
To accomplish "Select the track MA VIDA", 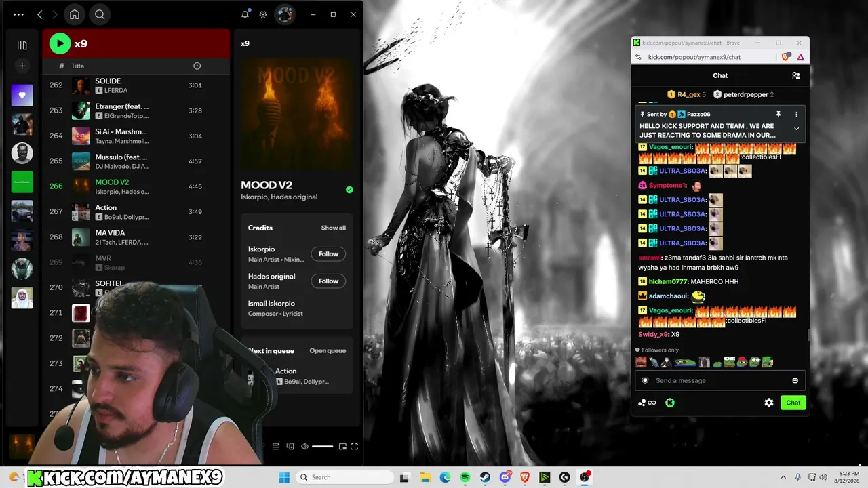I will pyautogui.click(x=136, y=237).
